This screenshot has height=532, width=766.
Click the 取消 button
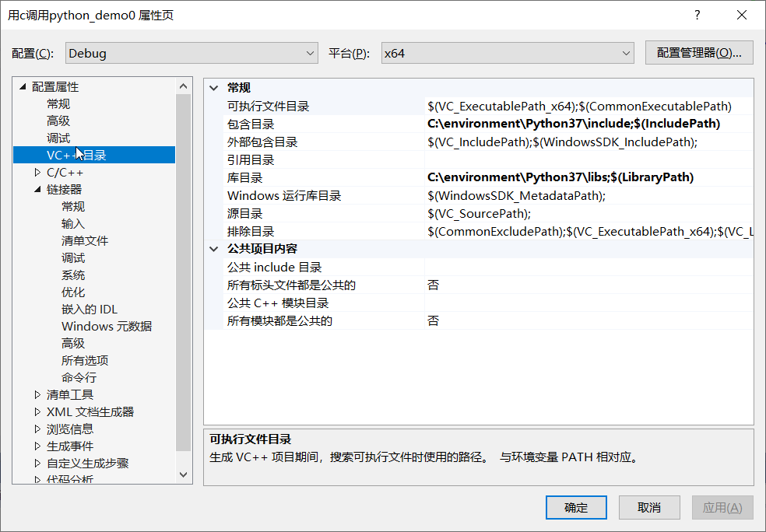pyautogui.click(x=648, y=508)
